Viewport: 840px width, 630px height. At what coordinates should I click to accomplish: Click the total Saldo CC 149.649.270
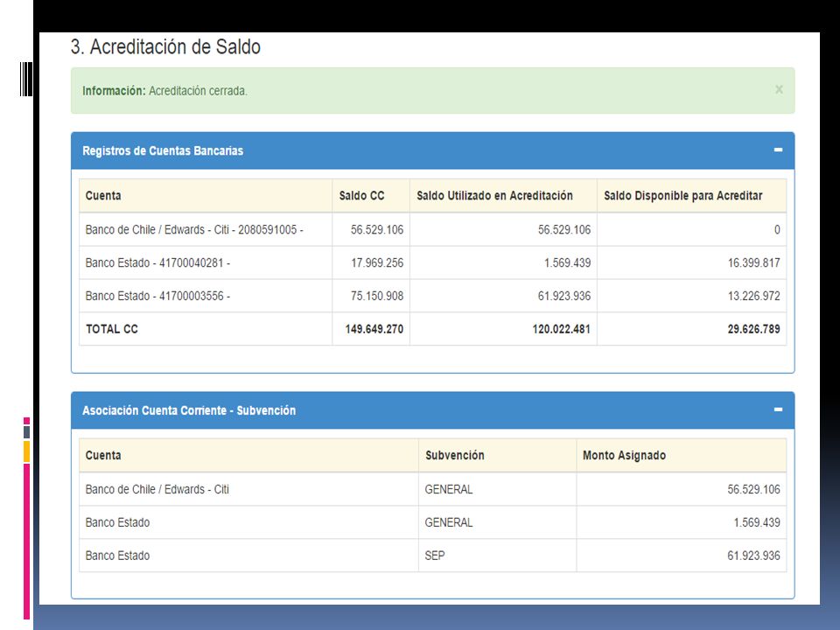[374, 329]
